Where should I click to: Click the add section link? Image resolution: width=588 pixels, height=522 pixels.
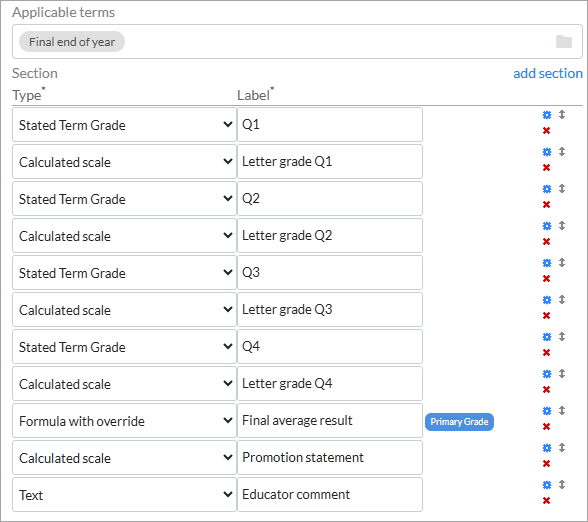[548, 73]
